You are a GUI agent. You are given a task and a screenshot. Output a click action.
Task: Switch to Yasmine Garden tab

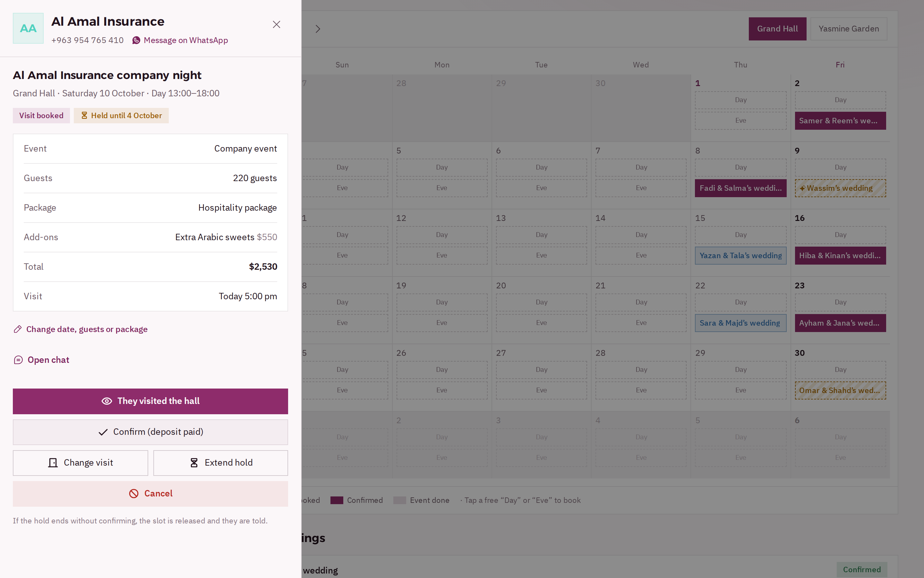point(848,29)
